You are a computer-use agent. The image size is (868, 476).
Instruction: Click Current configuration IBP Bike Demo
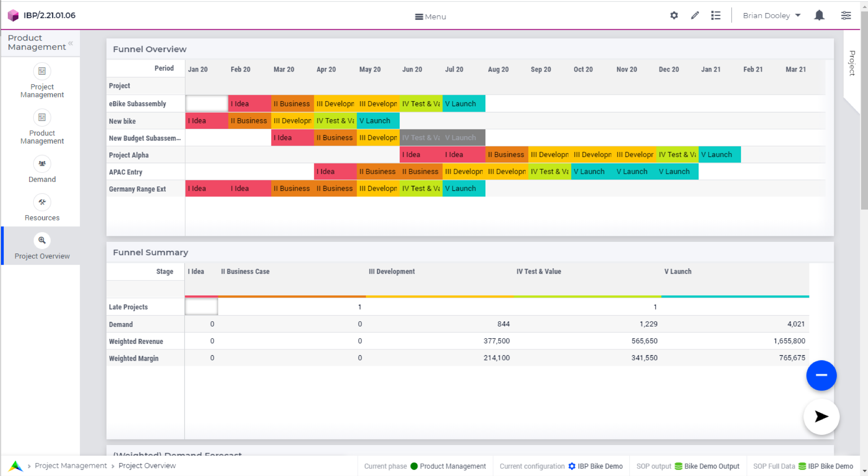(561, 466)
